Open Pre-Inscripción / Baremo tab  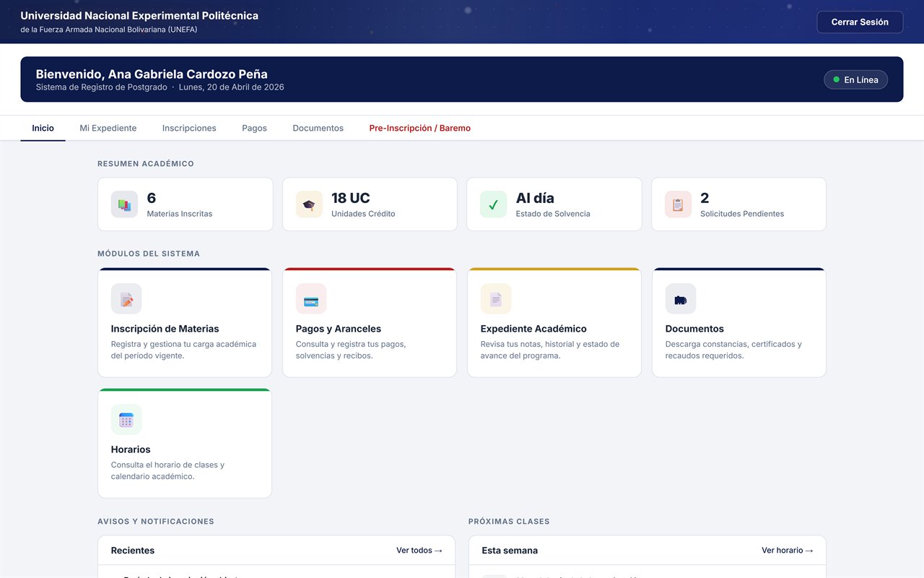tap(420, 128)
